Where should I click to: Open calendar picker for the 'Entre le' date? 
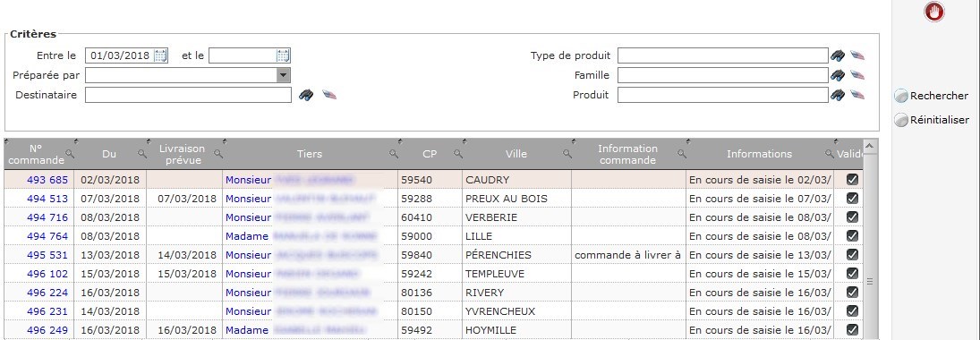pos(160,55)
